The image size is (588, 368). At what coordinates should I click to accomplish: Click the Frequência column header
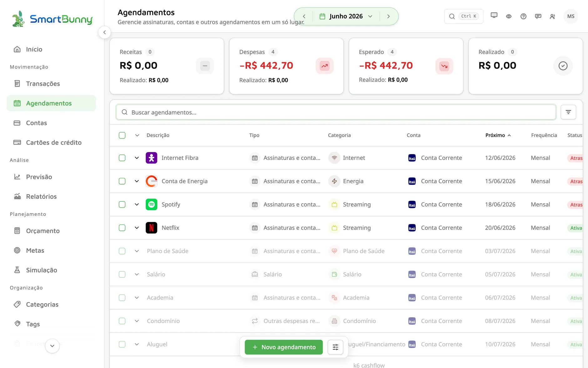(544, 135)
